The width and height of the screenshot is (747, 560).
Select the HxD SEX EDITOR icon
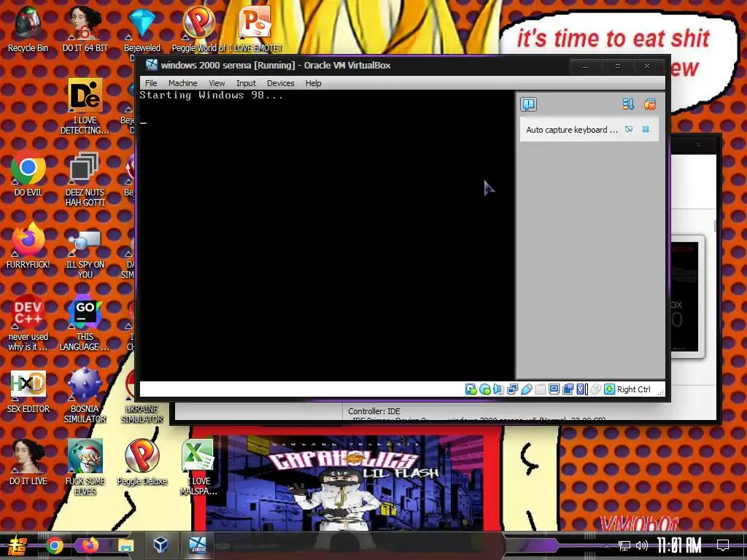pyautogui.click(x=28, y=391)
